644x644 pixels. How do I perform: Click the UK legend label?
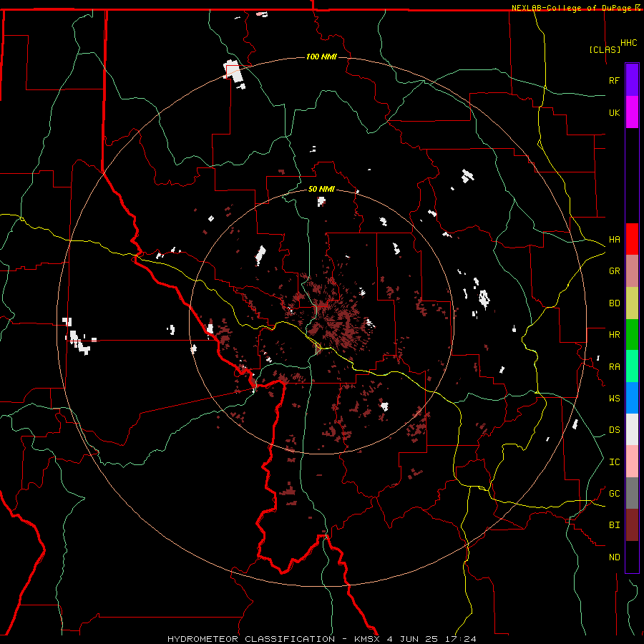point(614,112)
